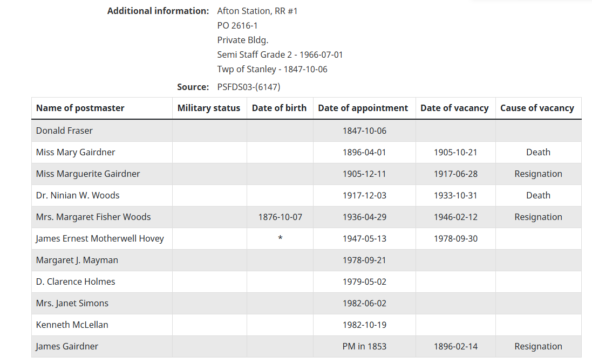This screenshot has width=592, height=364.
Task: Select the 1978-09-30 date of vacancy
Action: [455, 238]
